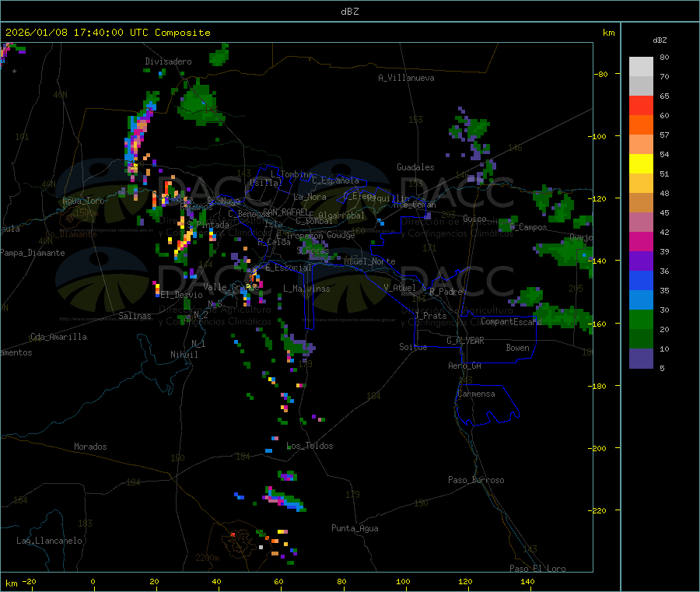700x592 pixels.
Task: Select the Guadales map label
Action: (415, 167)
